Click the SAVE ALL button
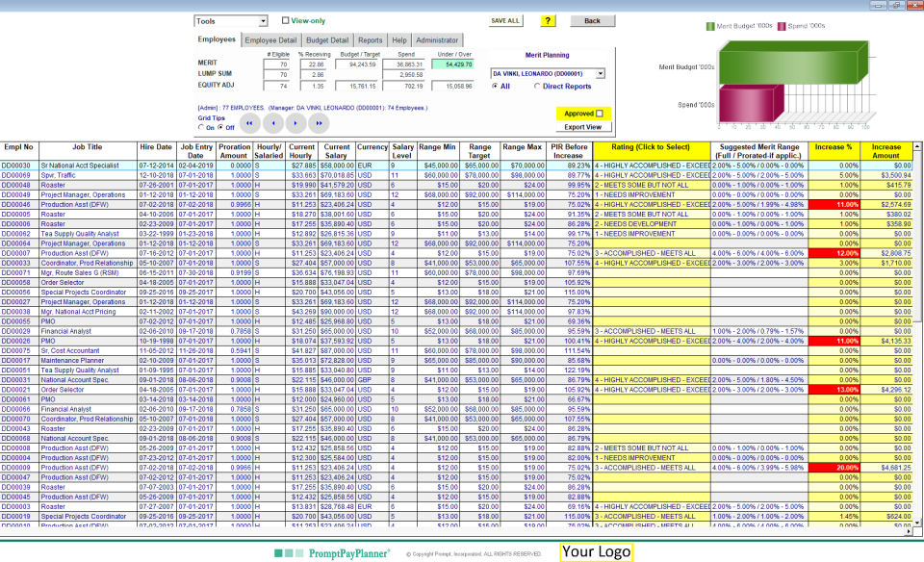This screenshot has height=562, width=924. (504, 20)
